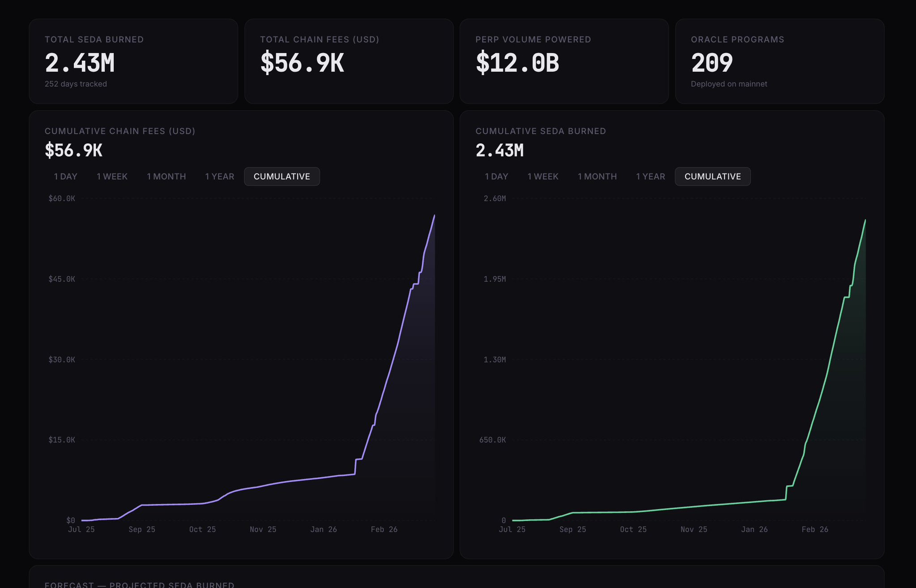The width and height of the screenshot is (916, 588).
Task: Click the Feb 26 label on fees chart
Action: (384, 529)
